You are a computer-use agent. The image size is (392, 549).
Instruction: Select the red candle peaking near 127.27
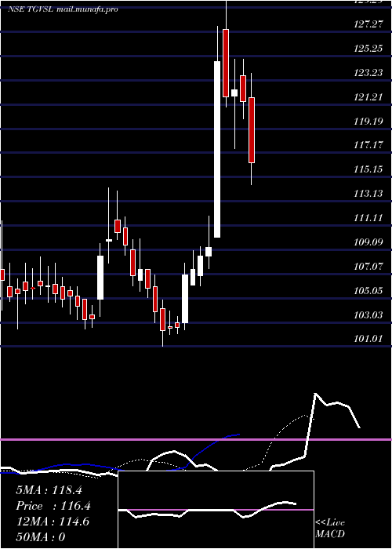(226, 63)
